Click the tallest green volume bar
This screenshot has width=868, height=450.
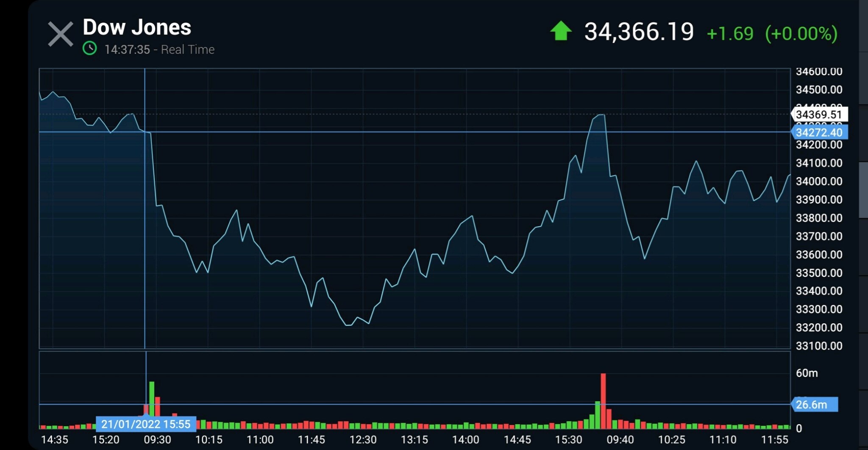152,405
